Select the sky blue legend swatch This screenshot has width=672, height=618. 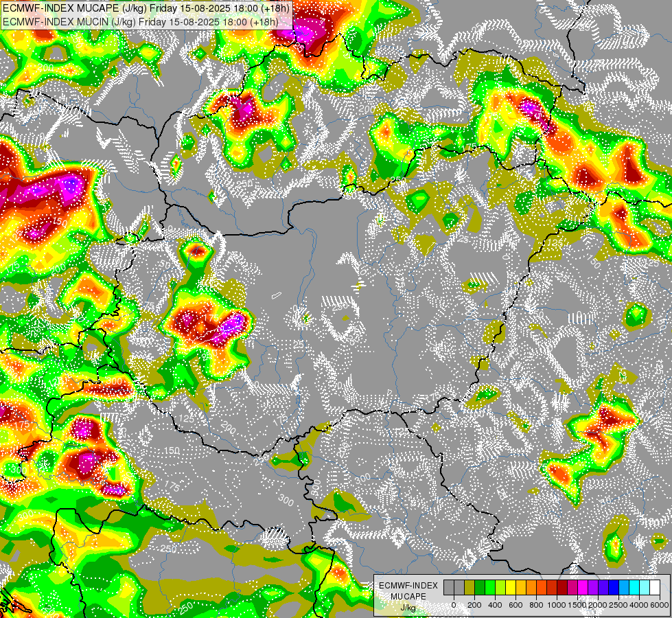625,587
